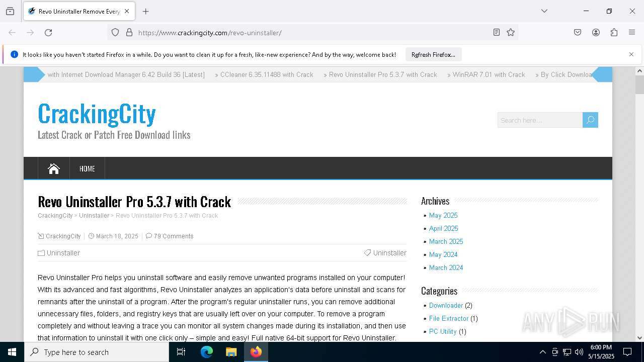Open clock showing 6:00 PM
The width and height of the screenshot is (644, 362).
point(601,352)
